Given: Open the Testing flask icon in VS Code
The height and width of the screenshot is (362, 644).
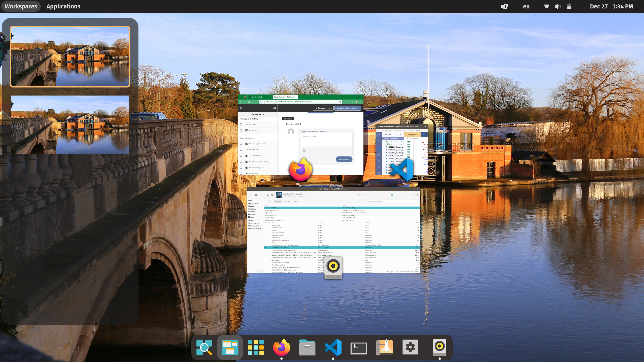Looking at the screenshot, I should point(379,167).
